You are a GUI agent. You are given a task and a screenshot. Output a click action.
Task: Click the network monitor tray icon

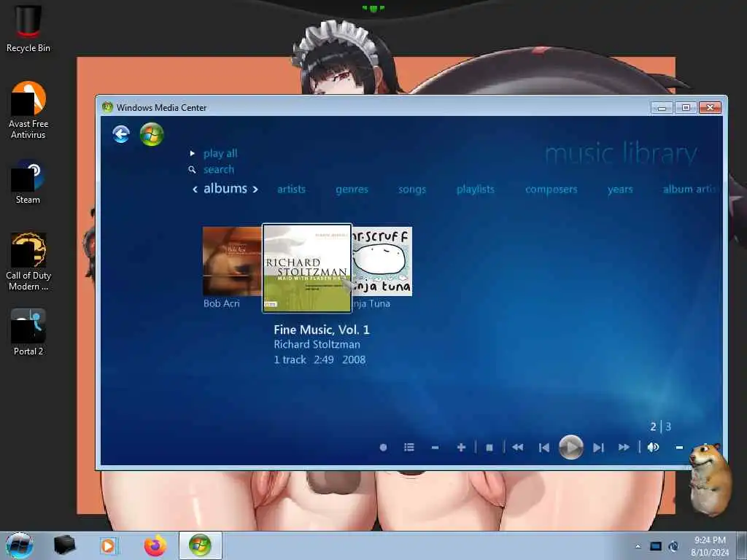(x=656, y=546)
